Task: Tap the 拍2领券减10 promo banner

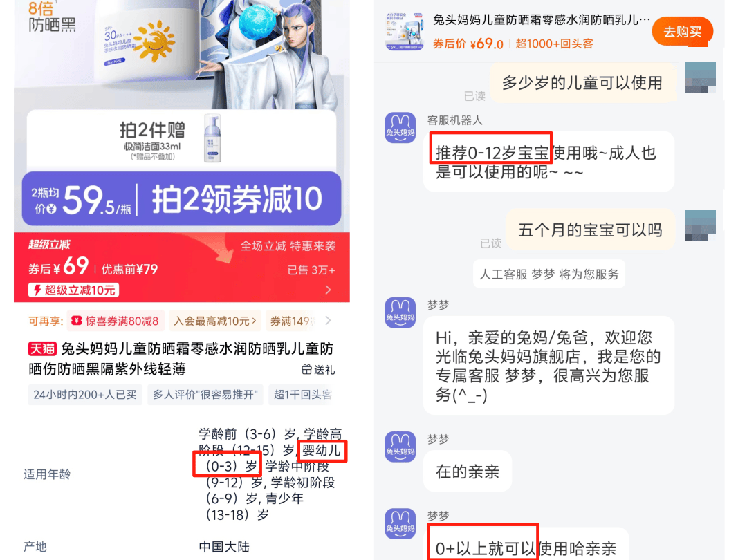Action: click(x=181, y=198)
